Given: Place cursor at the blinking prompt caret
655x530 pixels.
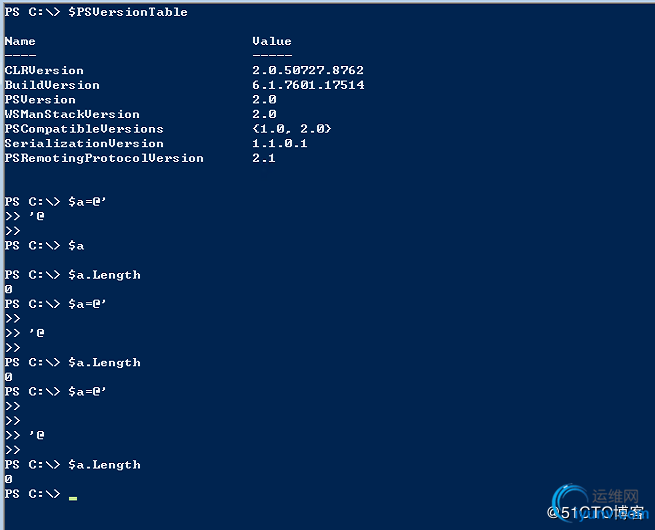Looking at the screenshot, I should [x=73, y=496].
